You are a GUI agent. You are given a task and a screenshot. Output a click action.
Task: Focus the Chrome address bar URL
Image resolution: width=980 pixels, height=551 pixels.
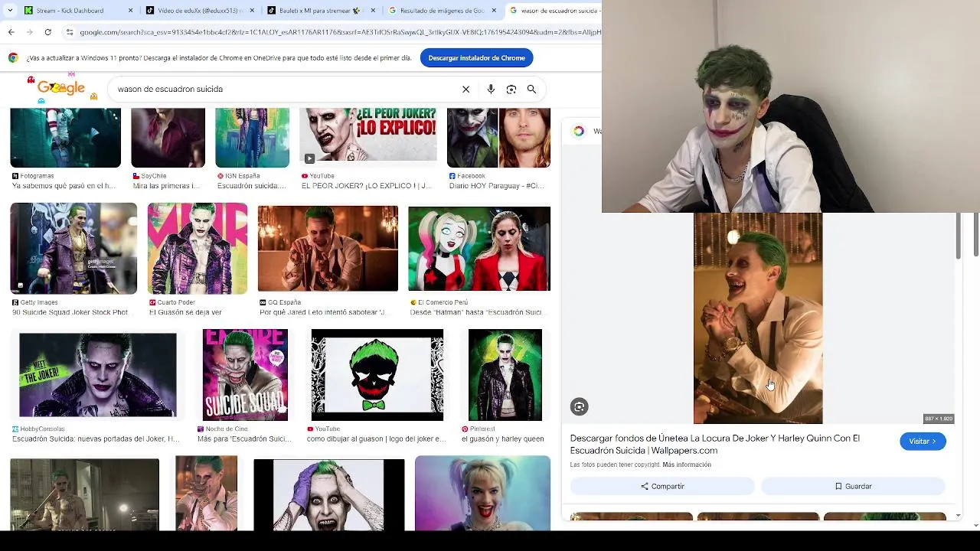coord(339,32)
